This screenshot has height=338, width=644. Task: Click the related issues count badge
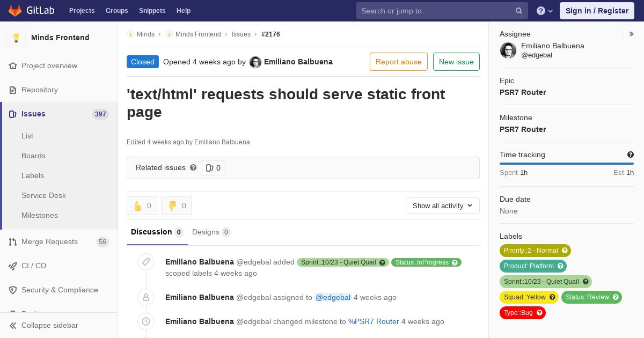(213, 168)
